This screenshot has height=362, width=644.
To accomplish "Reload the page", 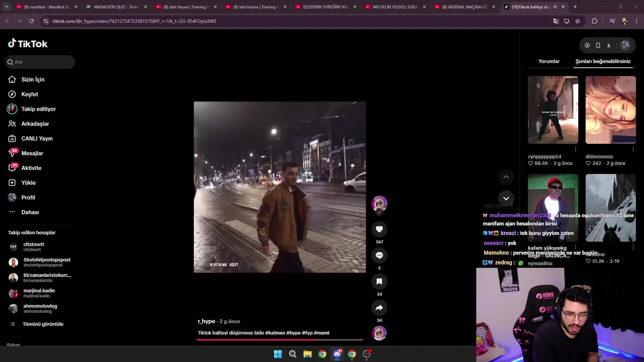I will 31,21.
